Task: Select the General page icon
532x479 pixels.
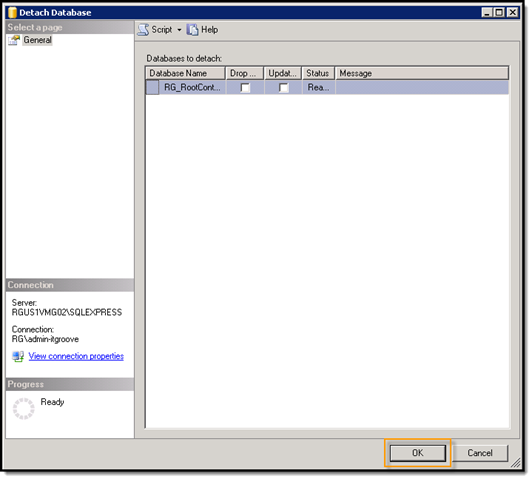Action: [14, 40]
